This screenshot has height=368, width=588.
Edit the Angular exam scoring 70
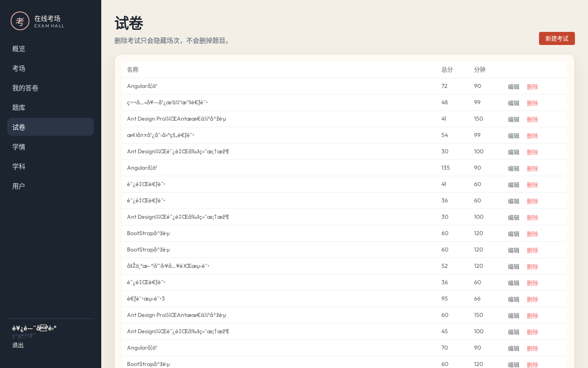[x=514, y=348]
